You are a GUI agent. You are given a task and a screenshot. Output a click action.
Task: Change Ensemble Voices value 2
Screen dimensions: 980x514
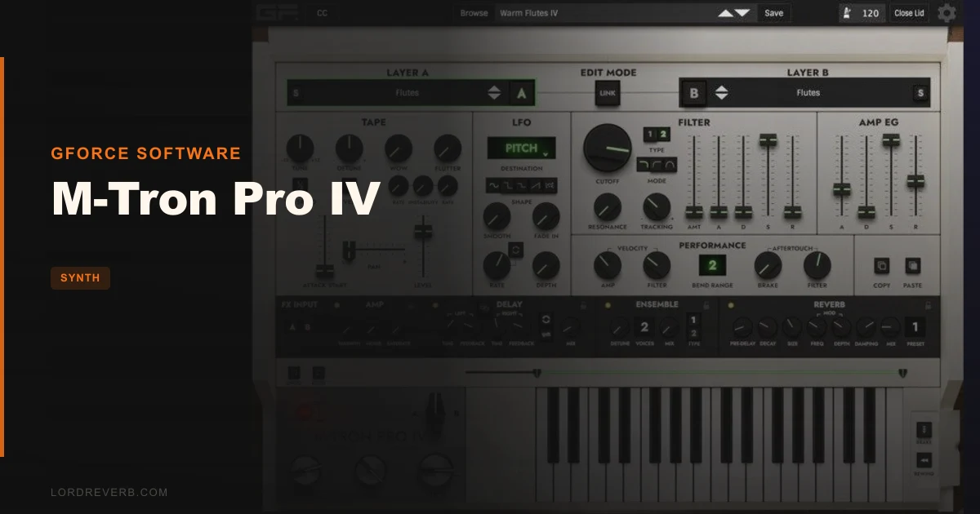coord(644,328)
